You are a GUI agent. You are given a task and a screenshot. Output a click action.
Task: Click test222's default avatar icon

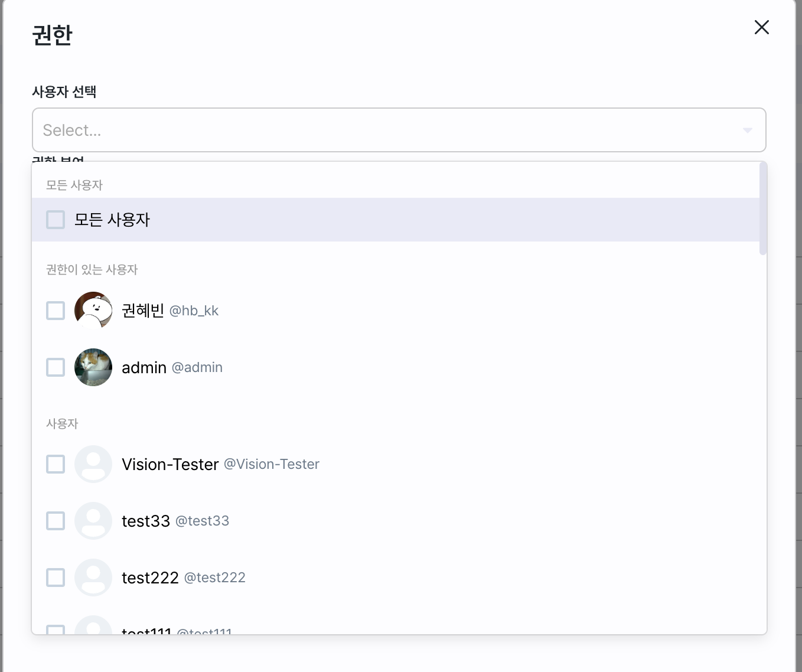(93, 577)
